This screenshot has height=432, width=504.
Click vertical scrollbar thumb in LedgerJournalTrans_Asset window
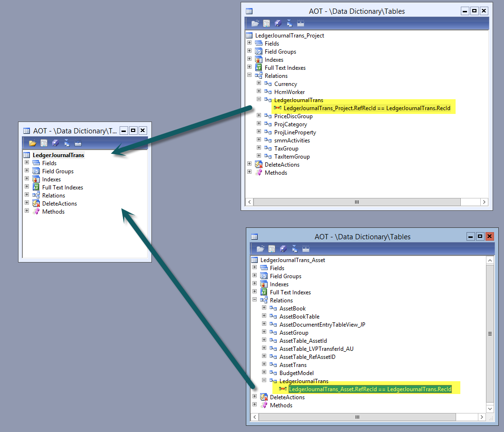[x=490, y=334]
